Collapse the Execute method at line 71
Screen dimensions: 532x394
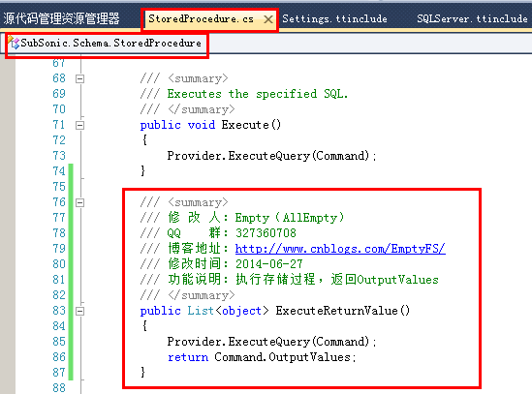click(x=79, y=126)
